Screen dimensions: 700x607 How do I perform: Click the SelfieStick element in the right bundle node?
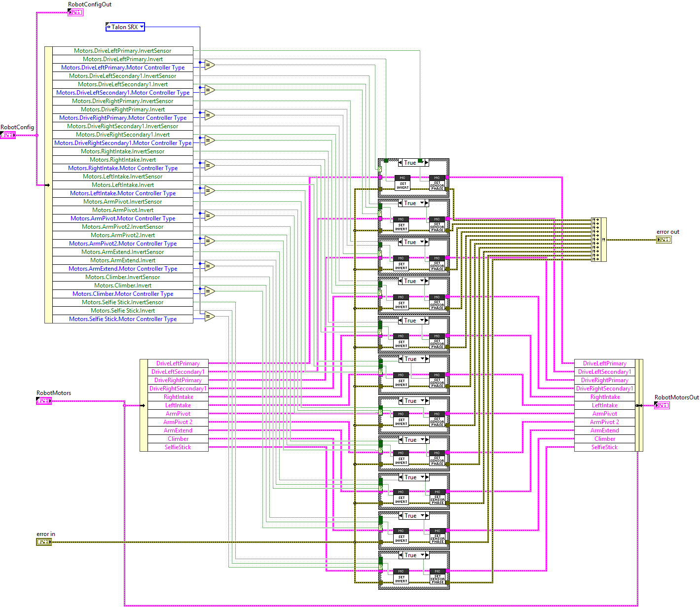pyautogui.click(x=604, y=447)
